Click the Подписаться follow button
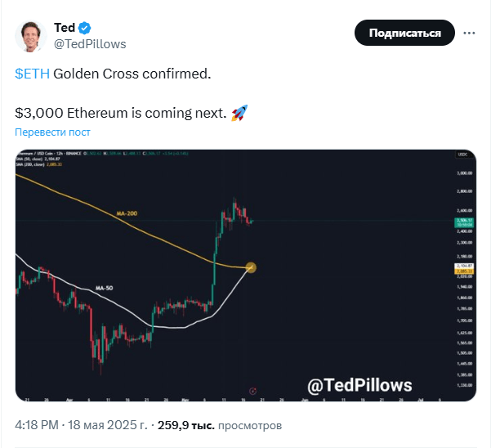The height and width of the screenshot is (448, 491). pos(404,33)
